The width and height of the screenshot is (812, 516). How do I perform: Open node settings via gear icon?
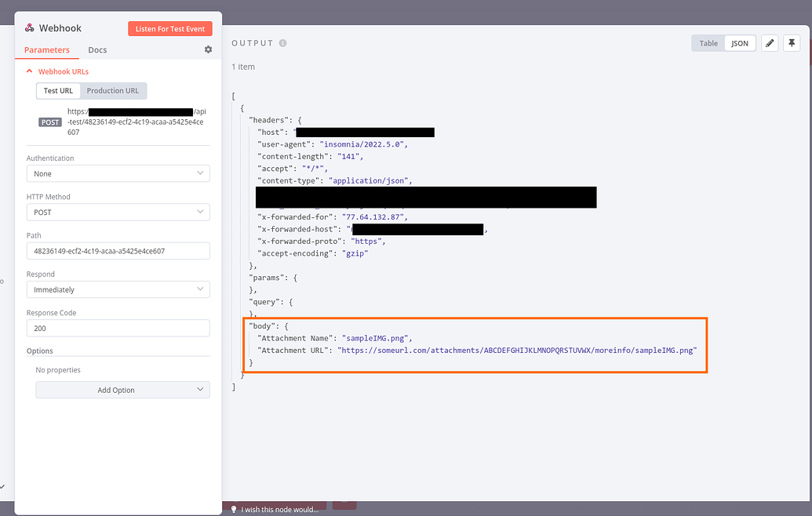tap(208, 49)
